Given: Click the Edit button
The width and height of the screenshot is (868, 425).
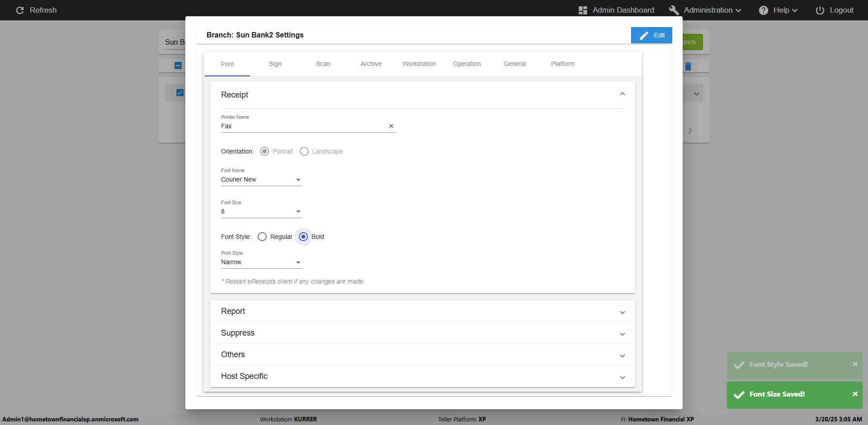Looking at the screenshot, I should tap(651, 35).
